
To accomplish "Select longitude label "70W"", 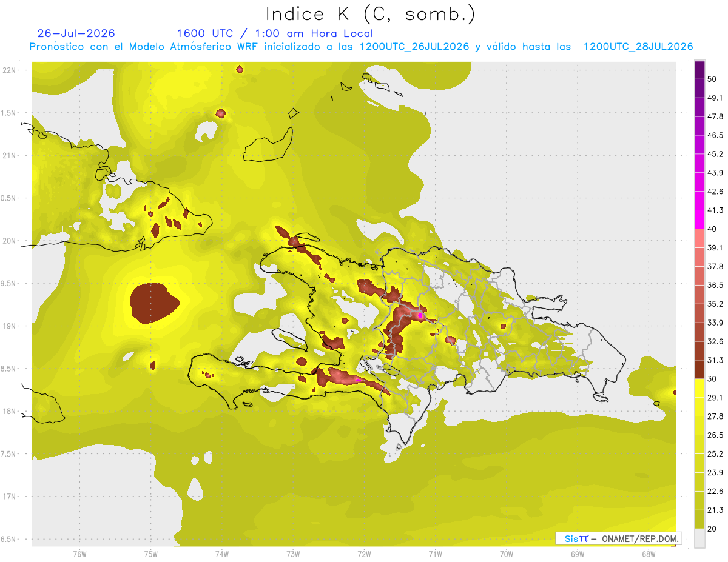I will click(506, 554).
